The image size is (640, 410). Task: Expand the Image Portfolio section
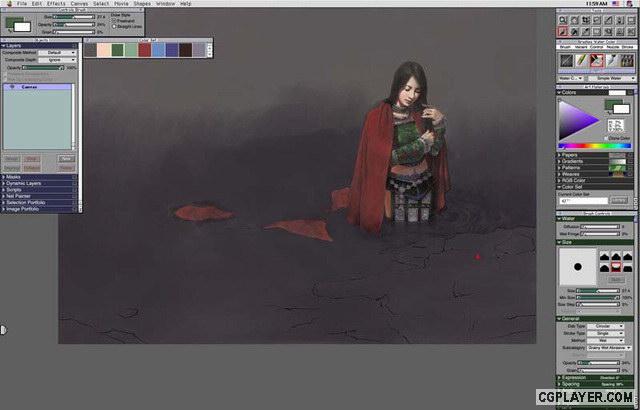point(4,209)
